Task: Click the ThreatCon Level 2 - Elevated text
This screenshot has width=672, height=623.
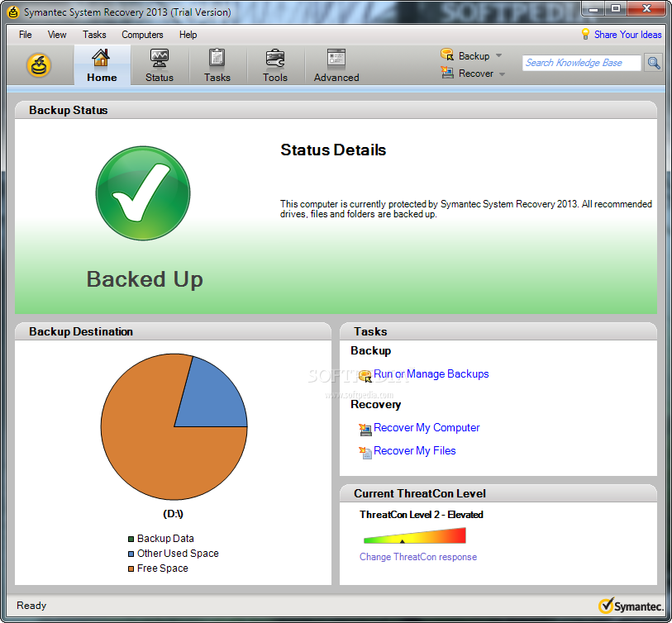Action: pyautogui.click(x=422, y=515)
